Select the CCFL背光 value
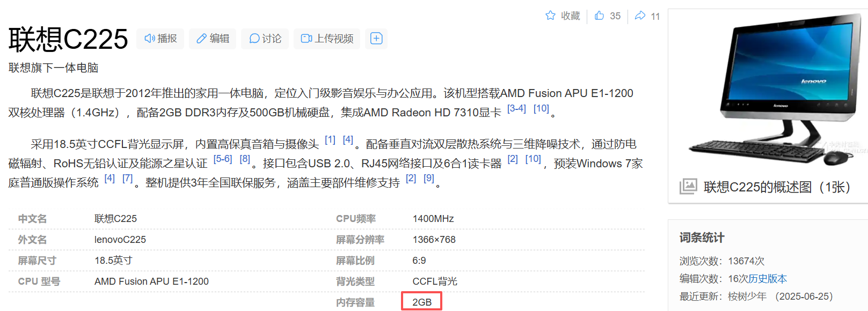The width and height of the screenshot is (868, 311). click(x=435, y=282)
